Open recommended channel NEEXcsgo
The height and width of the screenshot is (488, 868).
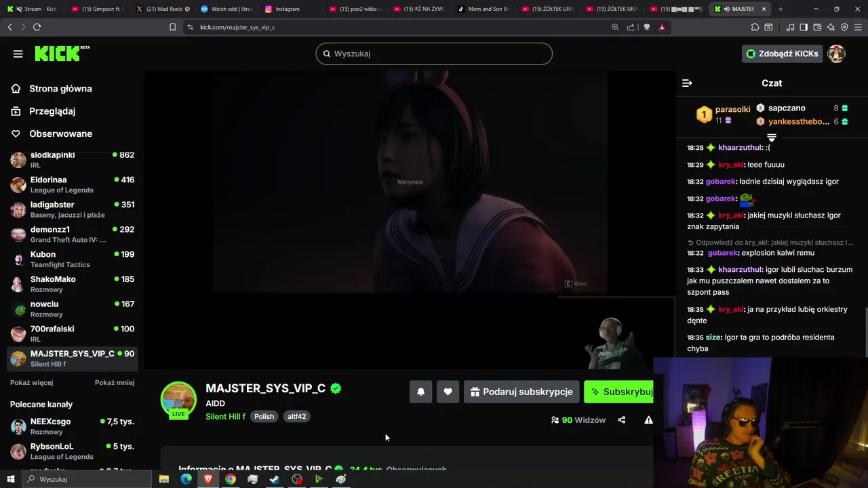(x=72, y=426)
